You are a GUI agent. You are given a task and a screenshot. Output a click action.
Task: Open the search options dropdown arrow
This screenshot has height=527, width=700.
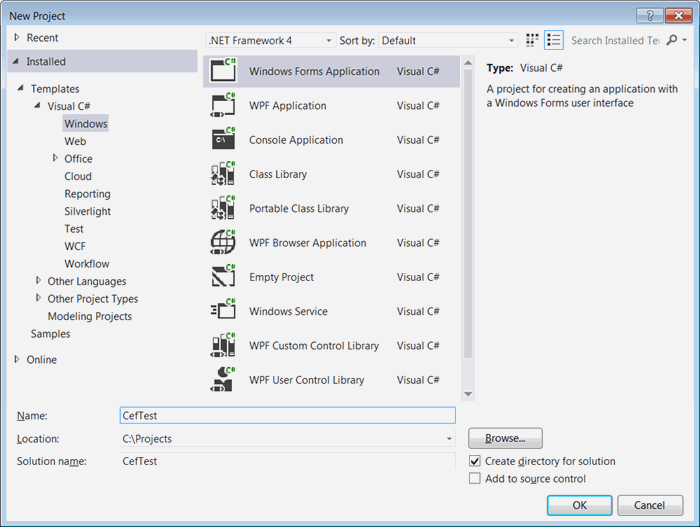pos(685,40)
